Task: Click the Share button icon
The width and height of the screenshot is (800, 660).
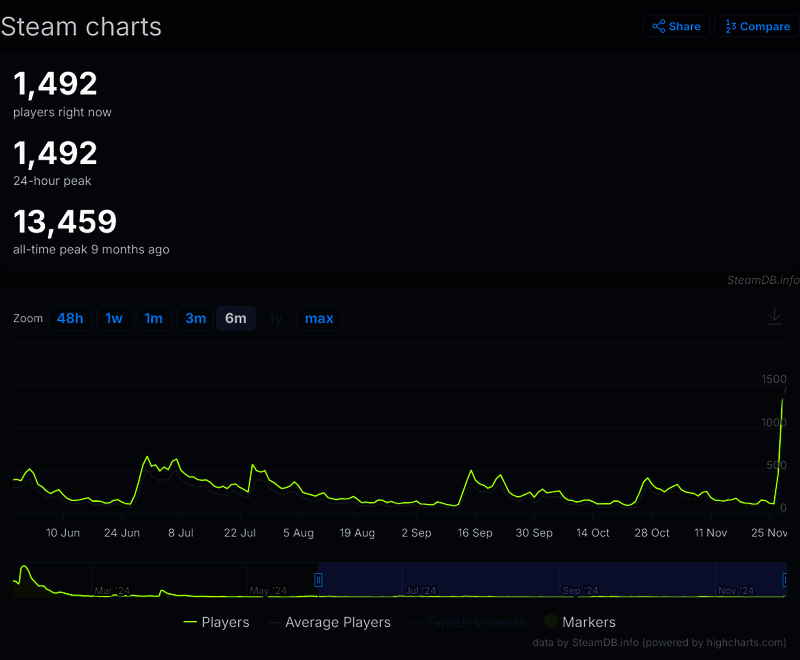Action: [659, 27]
